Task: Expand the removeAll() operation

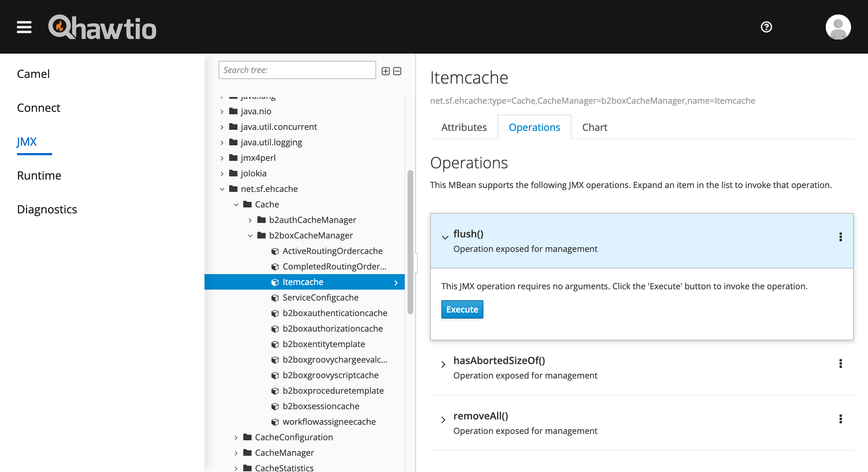Action: tap(444, 420)
